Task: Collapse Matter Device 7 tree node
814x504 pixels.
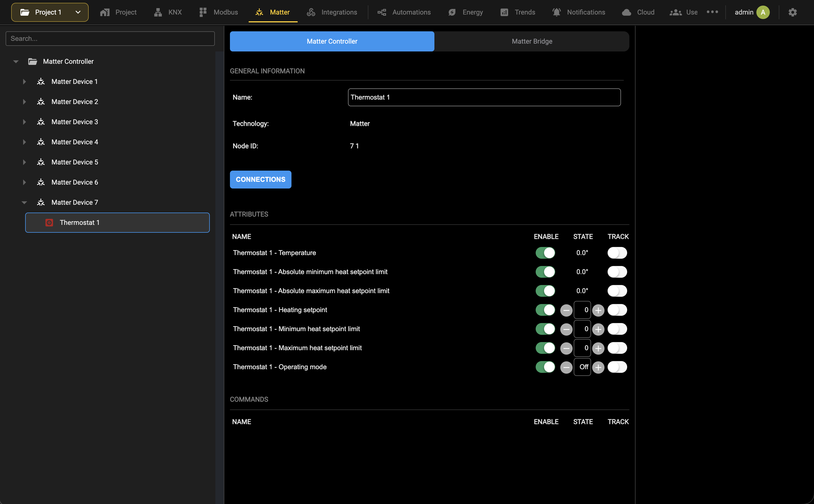Action: (x=24, y=203)
